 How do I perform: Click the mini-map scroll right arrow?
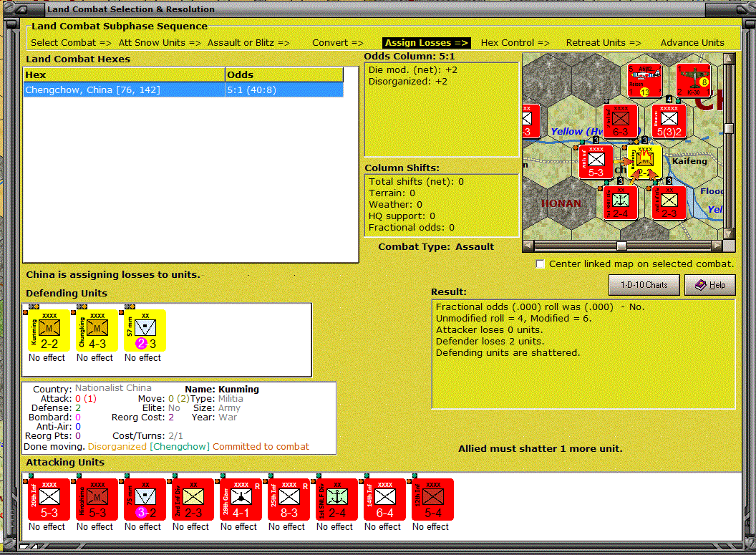pos(717,246)
